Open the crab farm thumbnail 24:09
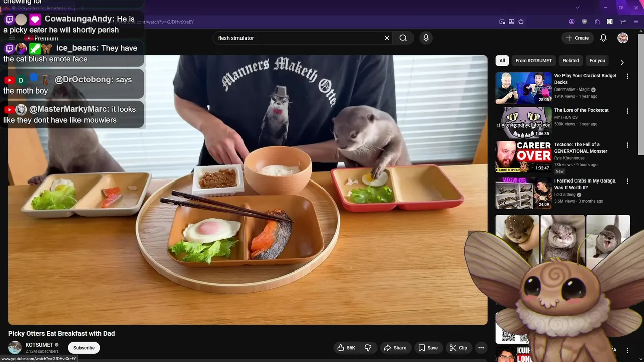This screenshot has height=362, width=644. (523, 193)
